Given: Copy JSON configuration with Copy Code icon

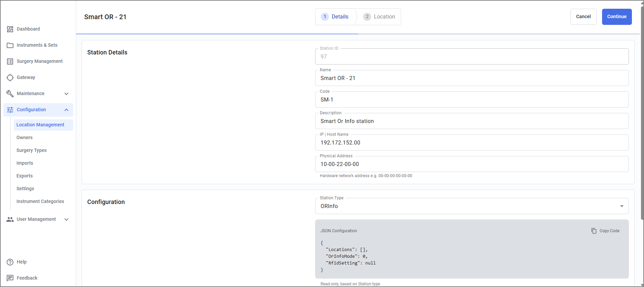Looking at the screenshot, I should click(594, 231).
